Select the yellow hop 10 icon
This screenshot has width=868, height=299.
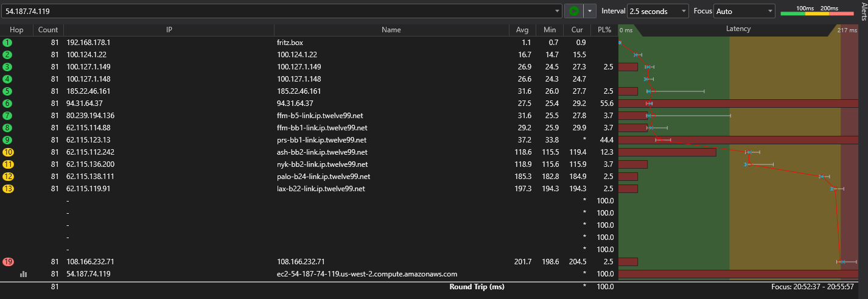(x=8, y=152)
